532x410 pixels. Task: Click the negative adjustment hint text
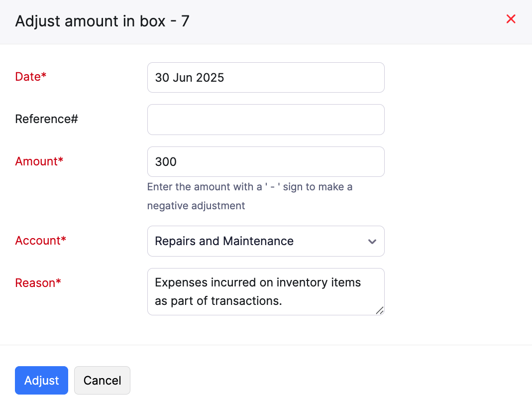point(196,206)
